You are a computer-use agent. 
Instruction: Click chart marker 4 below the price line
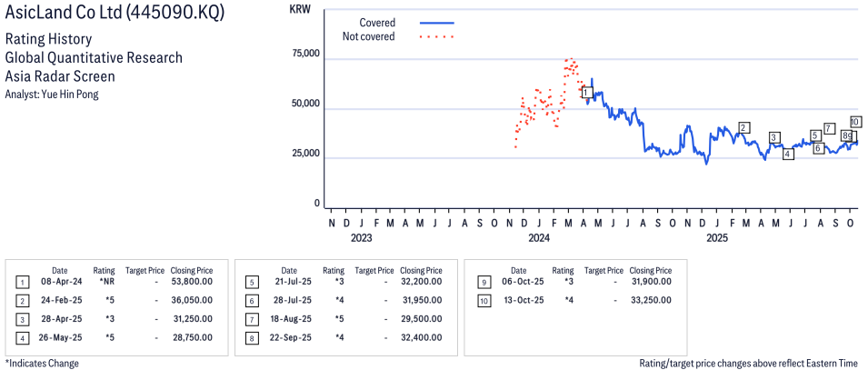point(788,154)
